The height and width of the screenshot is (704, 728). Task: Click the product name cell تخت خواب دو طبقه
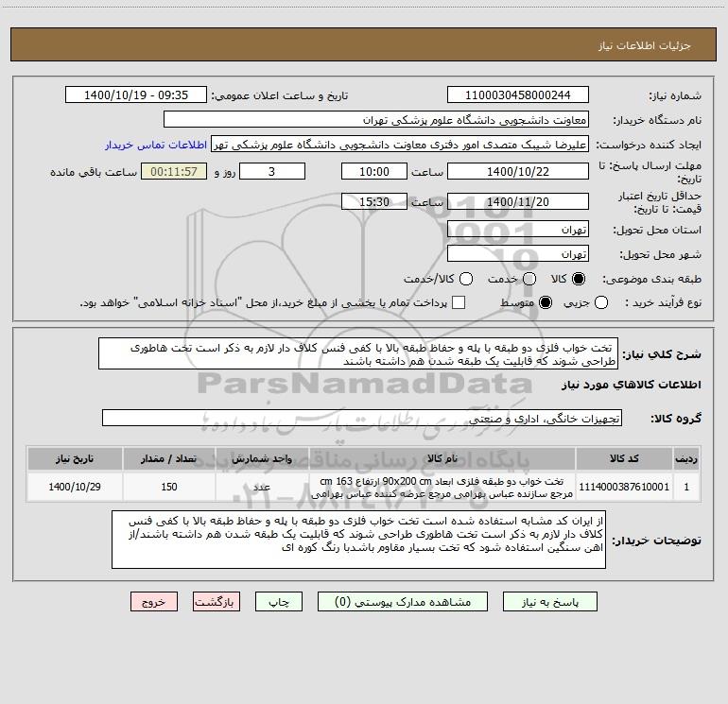coord(442,487)
